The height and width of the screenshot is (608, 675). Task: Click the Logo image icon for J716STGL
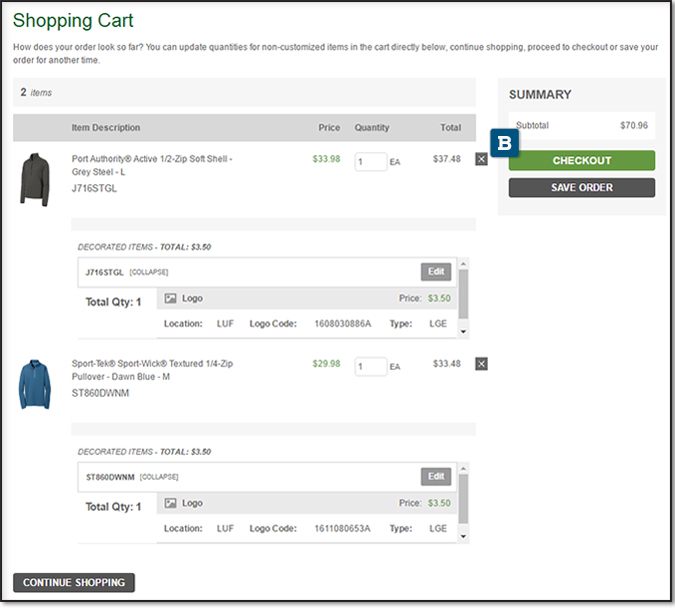click(171, 298)
